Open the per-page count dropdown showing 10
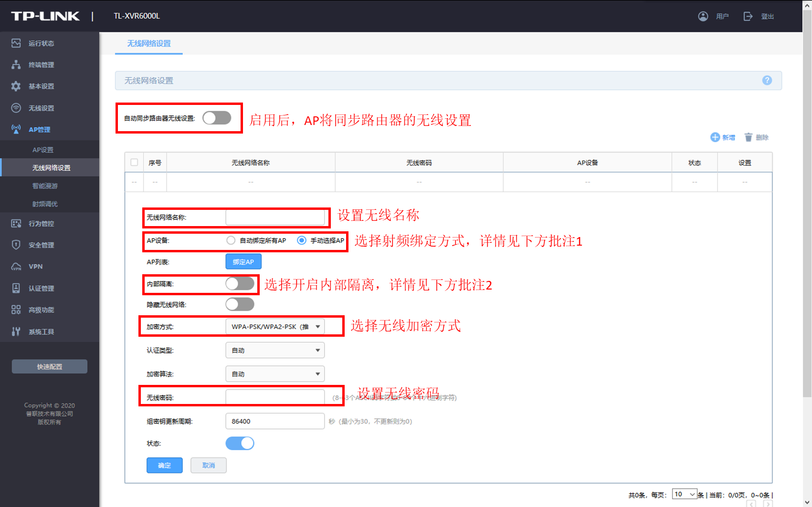This screenshot has height=507, width=812. 685,494
